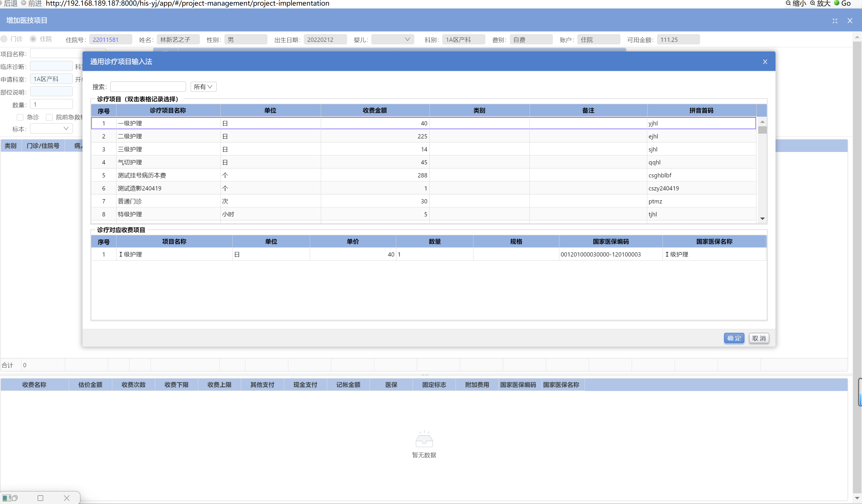This screenshot has height=504, width=862.
Task: Click the restore-window icon in bottom mini bar
Action: (14, 498)
